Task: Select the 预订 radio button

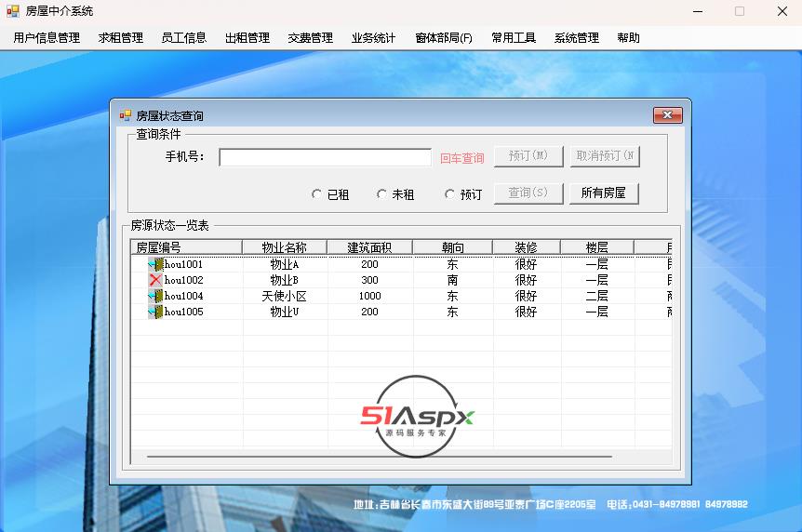Action: pyautogui.click(x=449, y=193)
